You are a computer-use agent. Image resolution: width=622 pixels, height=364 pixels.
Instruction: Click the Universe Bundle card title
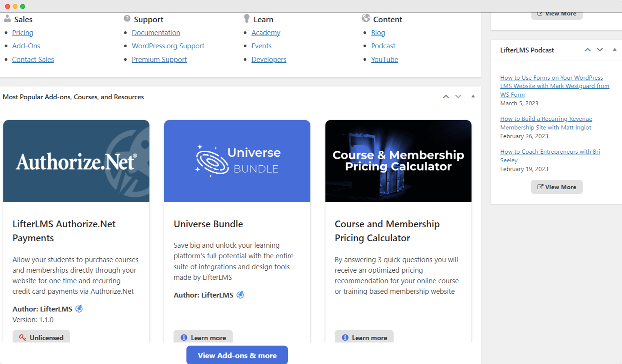point(208,224)
